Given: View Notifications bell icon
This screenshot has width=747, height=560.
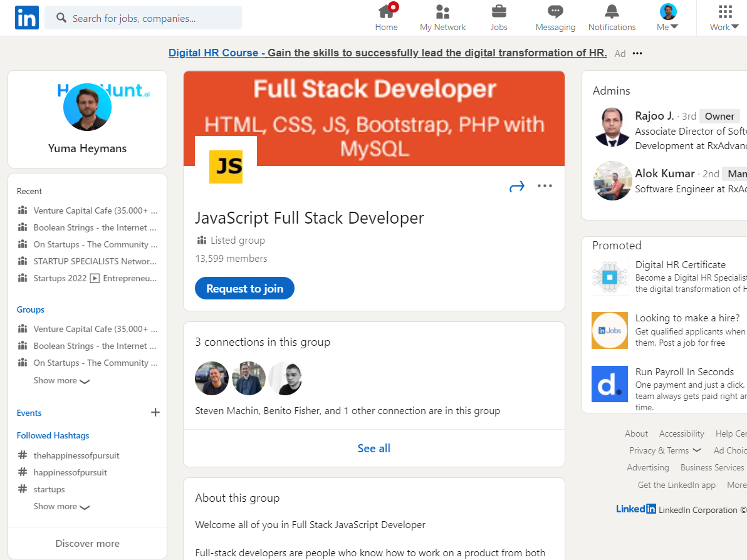Looking at the screenshot, I should point(612,12).
